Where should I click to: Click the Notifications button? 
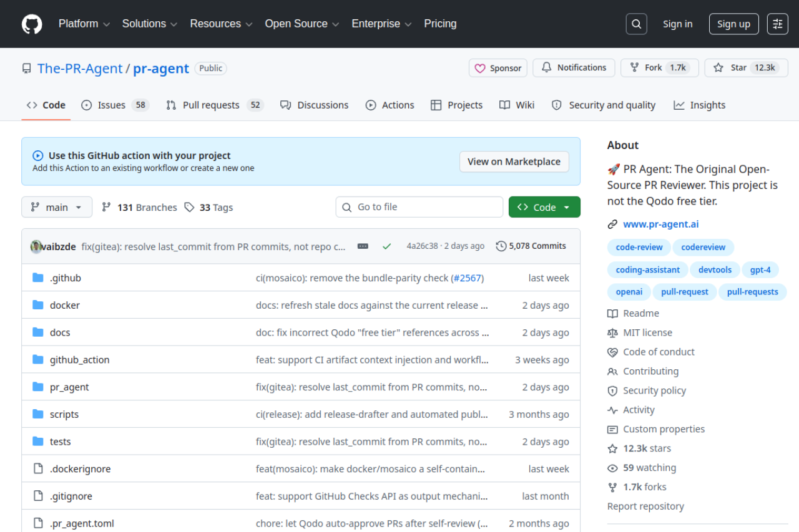click(x=574, y=68)
